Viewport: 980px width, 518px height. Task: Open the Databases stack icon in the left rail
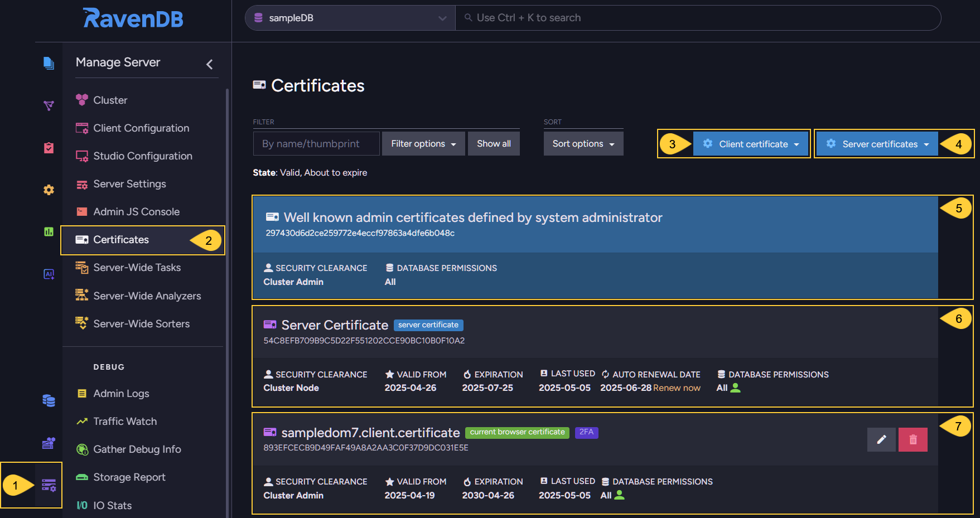[49, 400]
